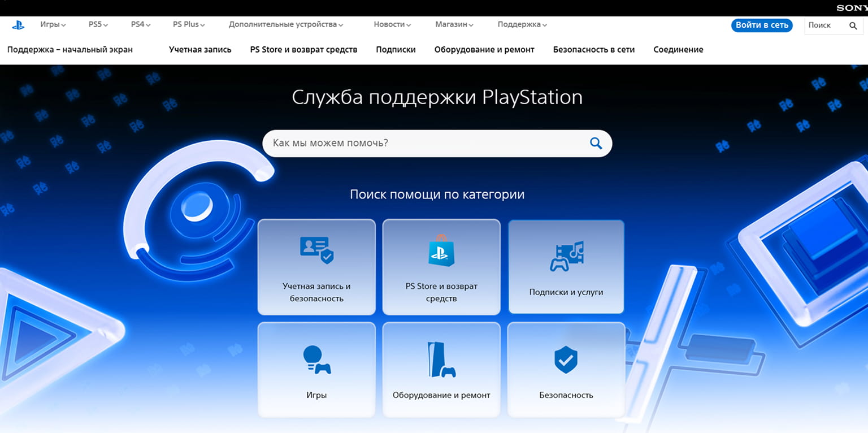Viewport: 868px width, 433px height.
Task: Expand the Игры dropdown menu
Action: [53, 24]
